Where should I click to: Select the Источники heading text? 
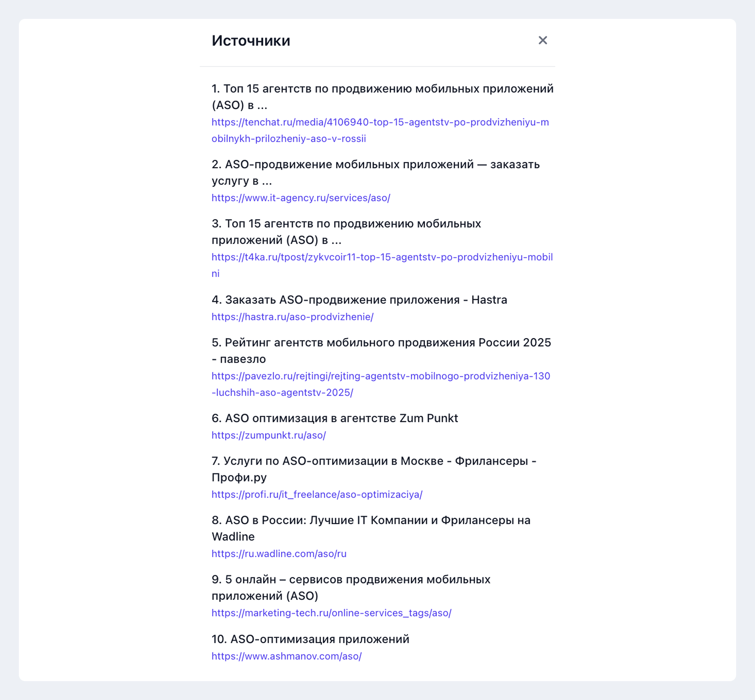coord(251,41)
